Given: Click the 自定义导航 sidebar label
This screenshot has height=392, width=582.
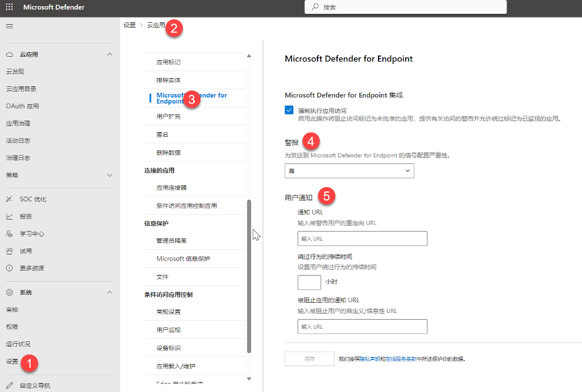Looking at the screenshot, I should 35,386.
